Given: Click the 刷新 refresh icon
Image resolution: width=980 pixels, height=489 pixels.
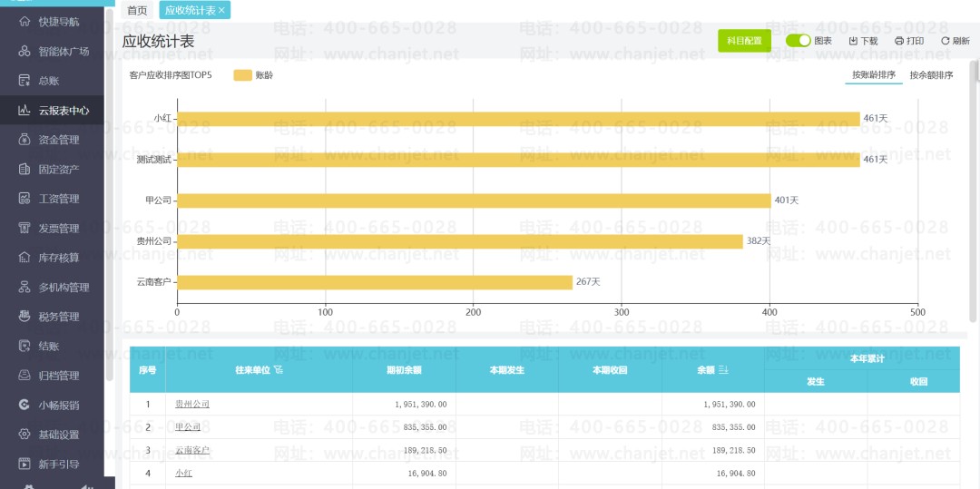Looking at the screenshot, I should coord(945,41).
